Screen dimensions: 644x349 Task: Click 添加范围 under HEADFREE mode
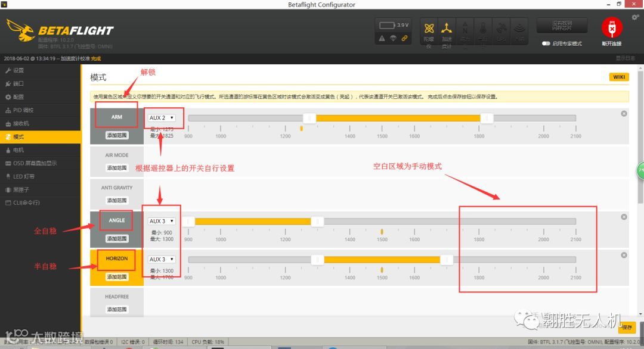tap(117, 309)
